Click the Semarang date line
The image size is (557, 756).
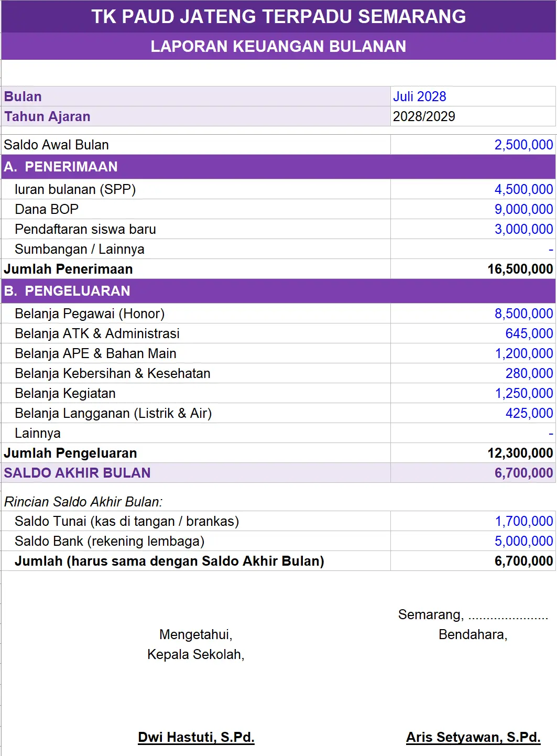[x=473, y=614]
